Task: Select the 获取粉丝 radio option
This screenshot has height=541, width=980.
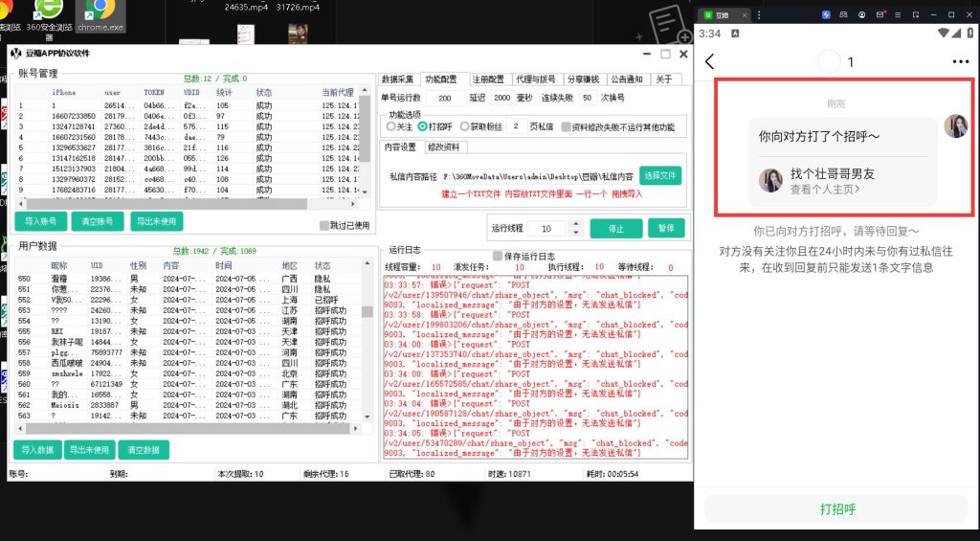Action: (x=465, y=126)
